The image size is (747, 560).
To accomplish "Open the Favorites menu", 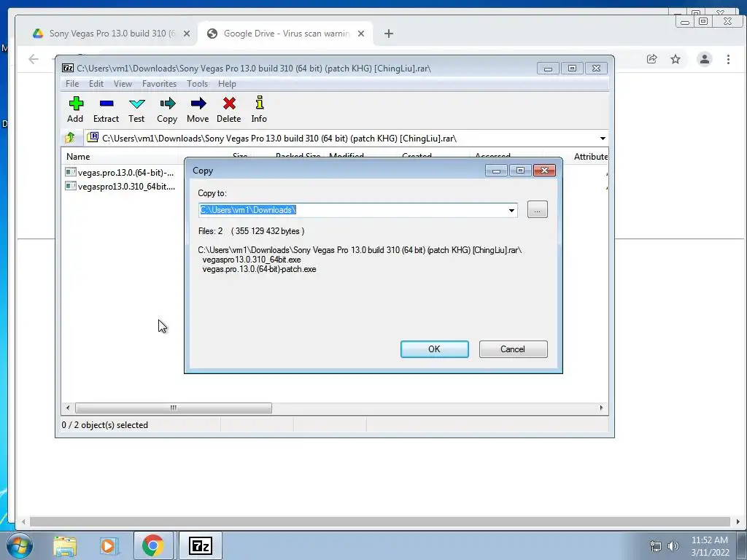I will [159, 84].
